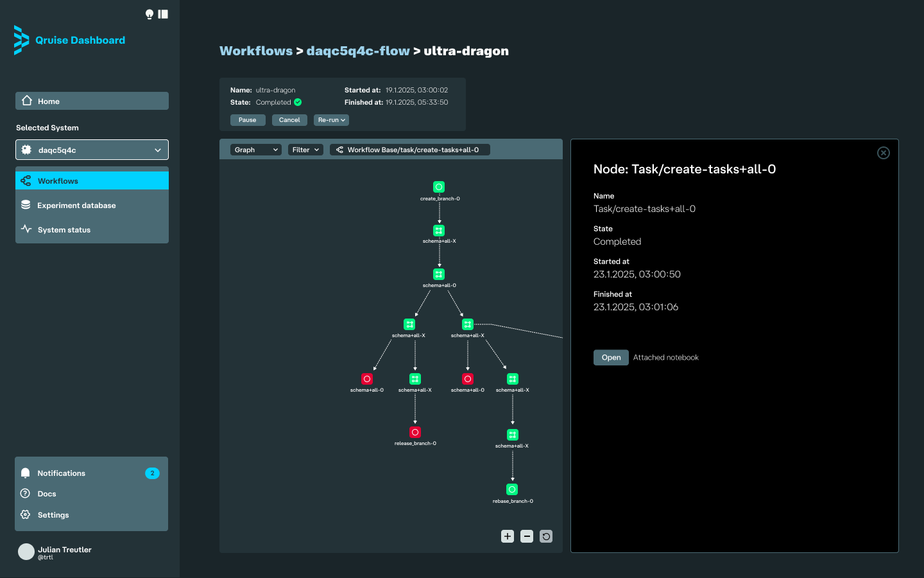
Task: Click the green Completed check icon
Action: click(x=298, y=102)
